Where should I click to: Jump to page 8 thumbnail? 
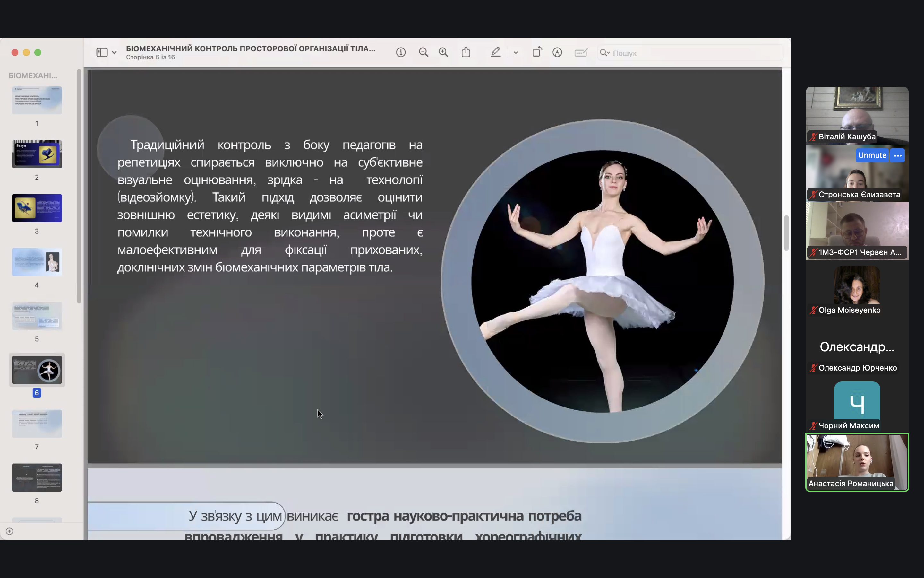tap(37, 477)
